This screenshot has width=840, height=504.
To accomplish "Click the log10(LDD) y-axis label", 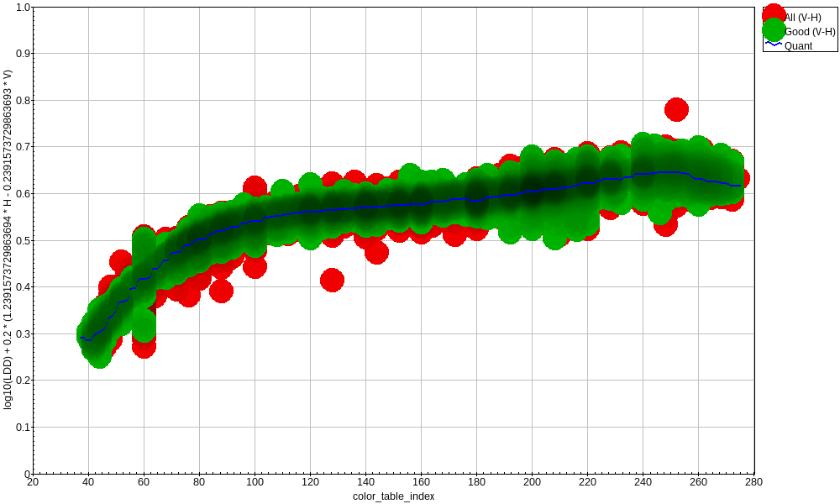I will point(8,240).
